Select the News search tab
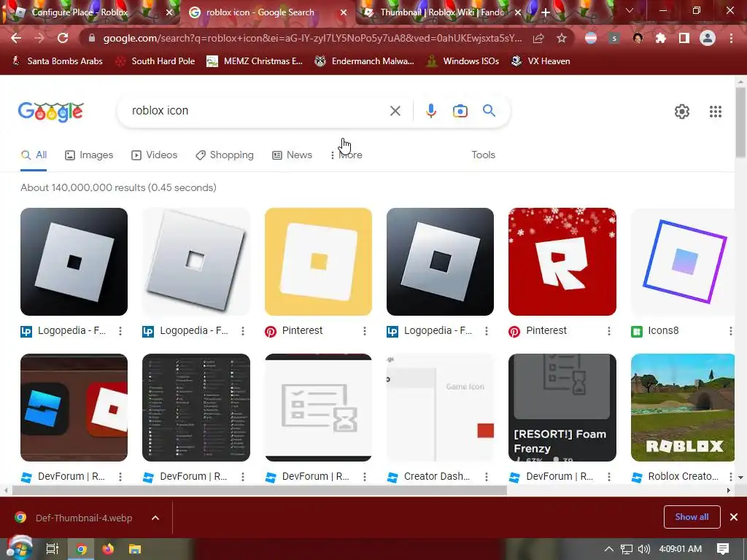The width and height of the screenshot is (747, 560). (292, 155)
